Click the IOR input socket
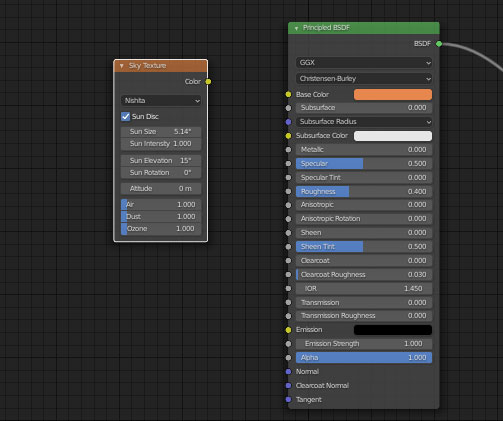This screenshot has width=503, height=421. click(x=288, y=289)
